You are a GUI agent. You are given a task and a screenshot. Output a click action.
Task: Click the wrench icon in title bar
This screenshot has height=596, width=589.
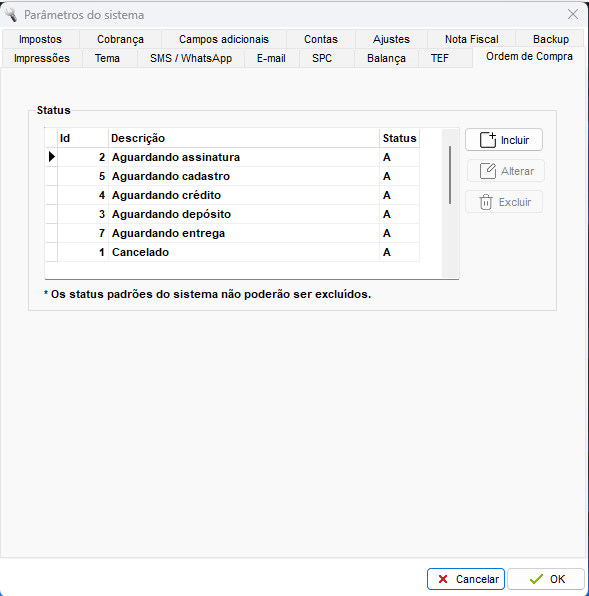pyautogui.click(x=11, y=14)
